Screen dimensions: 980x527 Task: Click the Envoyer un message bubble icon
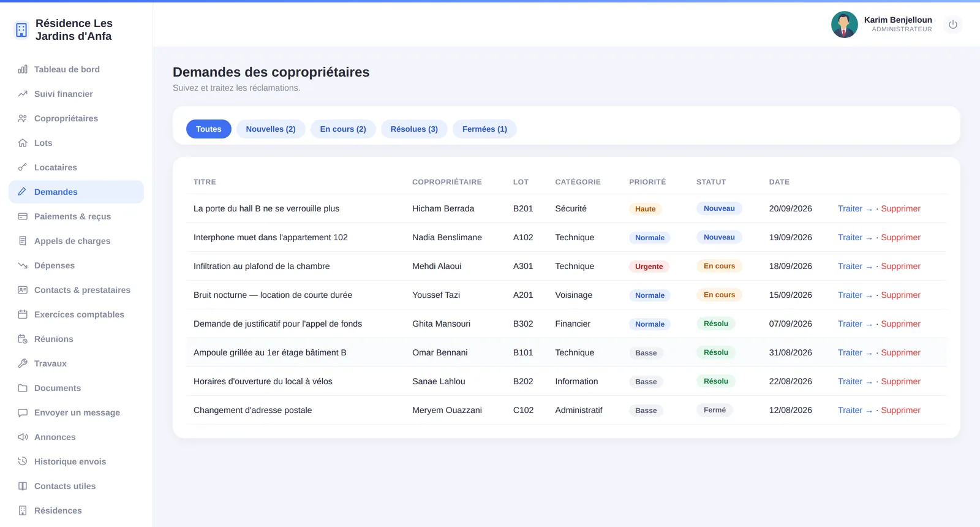23,412
